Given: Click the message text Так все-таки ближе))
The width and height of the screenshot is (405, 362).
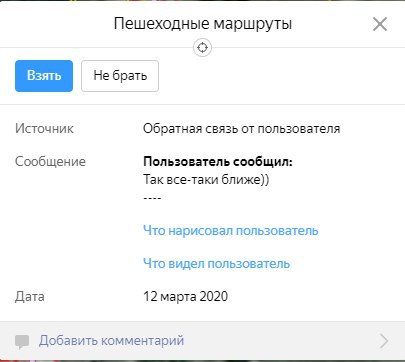Looking at the screenshot, I should 206,179.
